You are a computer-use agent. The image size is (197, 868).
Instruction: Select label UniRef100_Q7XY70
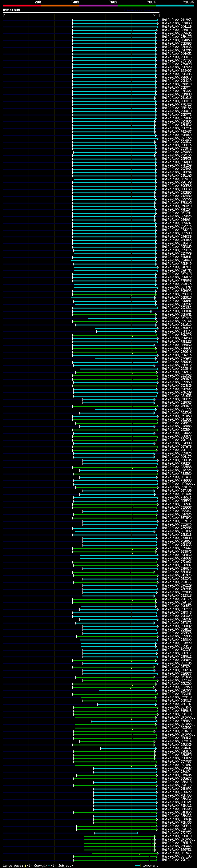(177, 833)
